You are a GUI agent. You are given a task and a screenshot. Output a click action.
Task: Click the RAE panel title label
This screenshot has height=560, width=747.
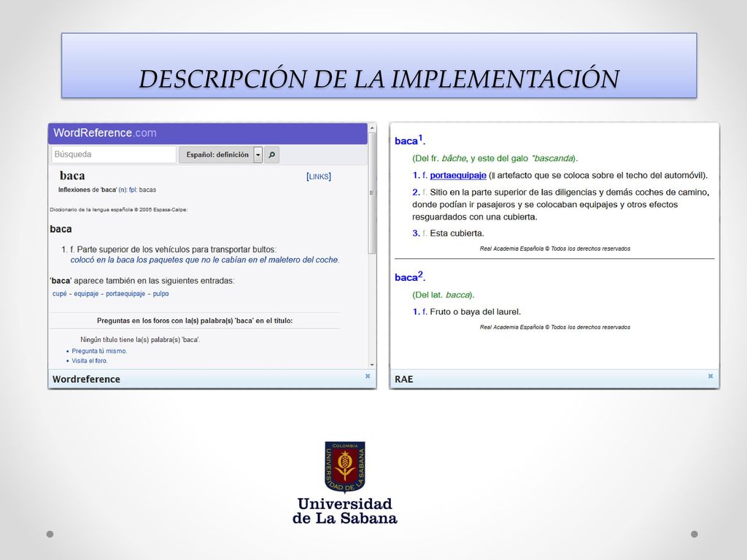click(404, 379)
